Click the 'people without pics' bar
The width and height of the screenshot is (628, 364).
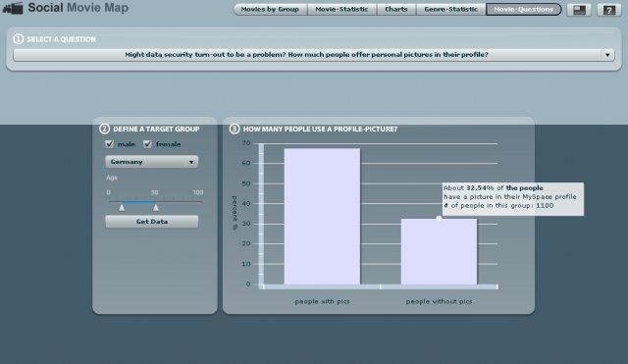(x=439, y=251)
